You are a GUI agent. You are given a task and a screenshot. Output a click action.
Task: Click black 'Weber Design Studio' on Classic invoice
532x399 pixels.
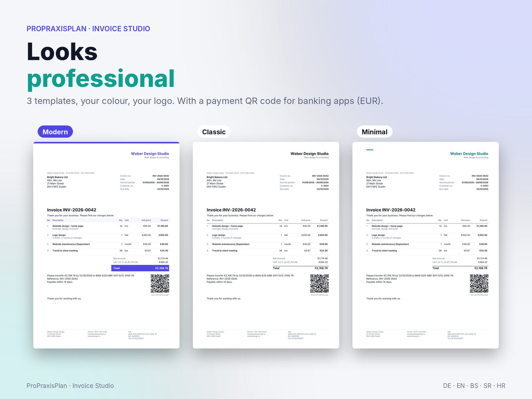tap(309, 154)
